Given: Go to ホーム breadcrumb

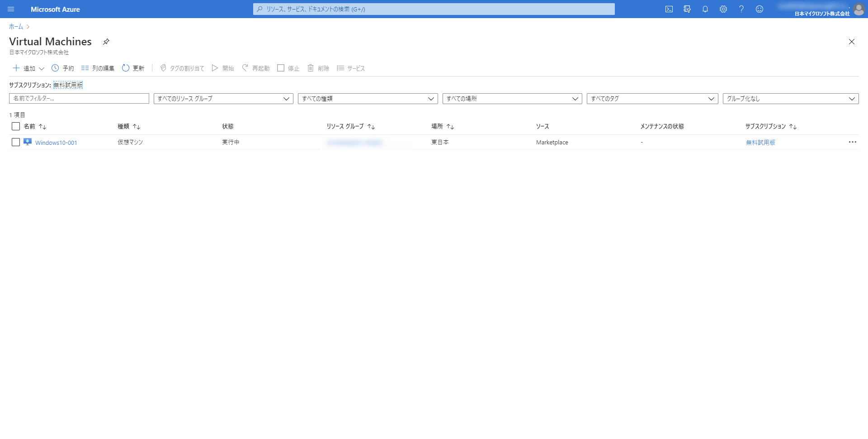Looking at the screenshot, I should 16,27.
